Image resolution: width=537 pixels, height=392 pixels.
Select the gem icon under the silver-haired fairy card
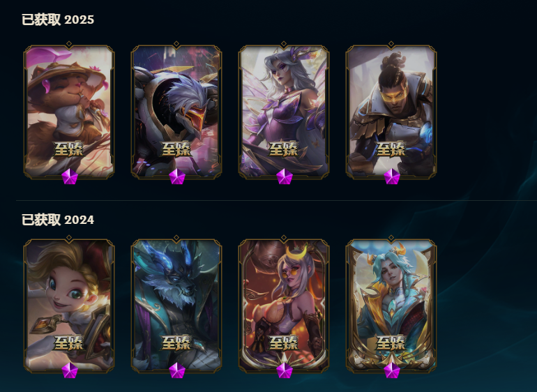[285, 176]
